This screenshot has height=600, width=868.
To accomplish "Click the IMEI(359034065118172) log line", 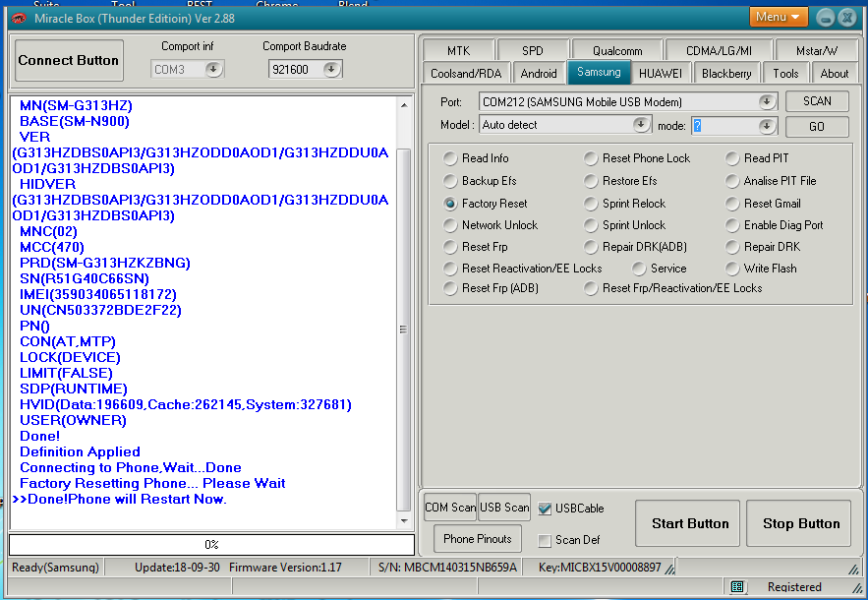I will click(x=98, y=295).
